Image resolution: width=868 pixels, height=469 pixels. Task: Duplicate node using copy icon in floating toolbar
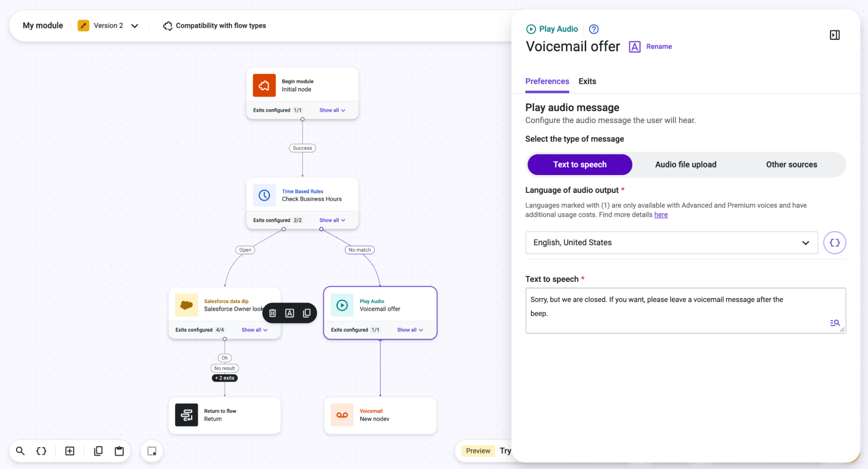pyautogui.click(x=307, y=313)
